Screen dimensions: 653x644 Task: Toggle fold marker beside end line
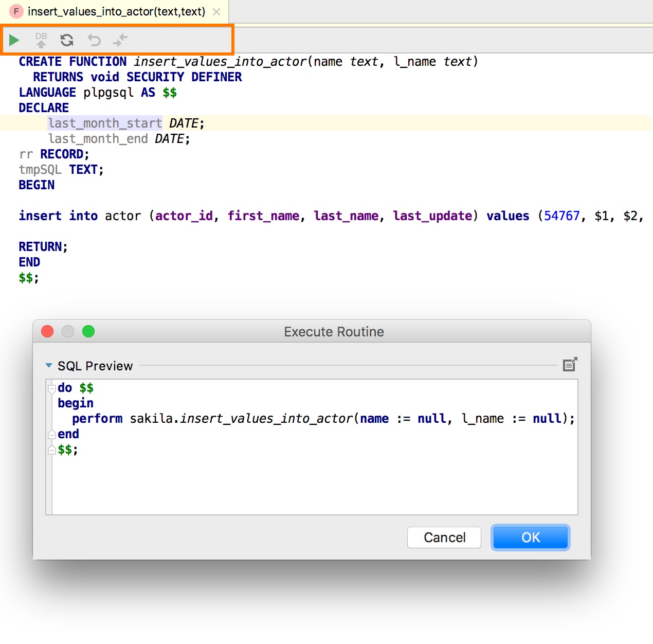click(51, 435)
